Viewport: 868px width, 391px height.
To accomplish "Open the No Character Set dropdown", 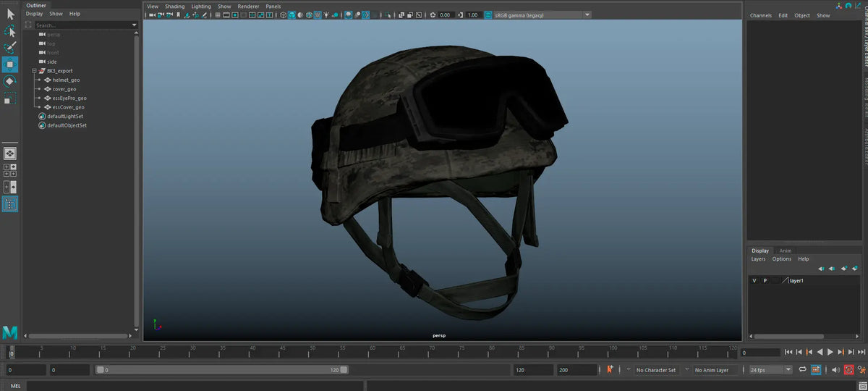I will pos(656,369).
